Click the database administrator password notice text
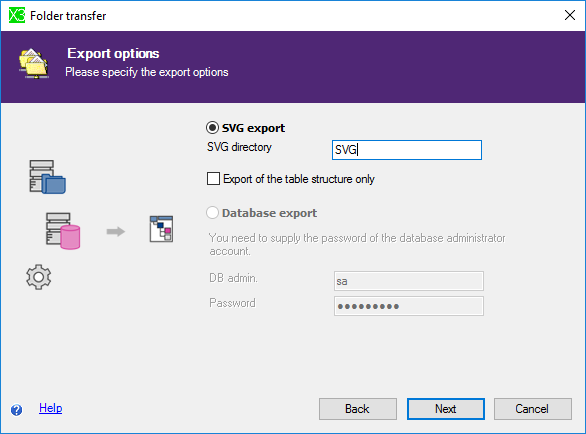586x434 pixels. [x=357, y=244]
